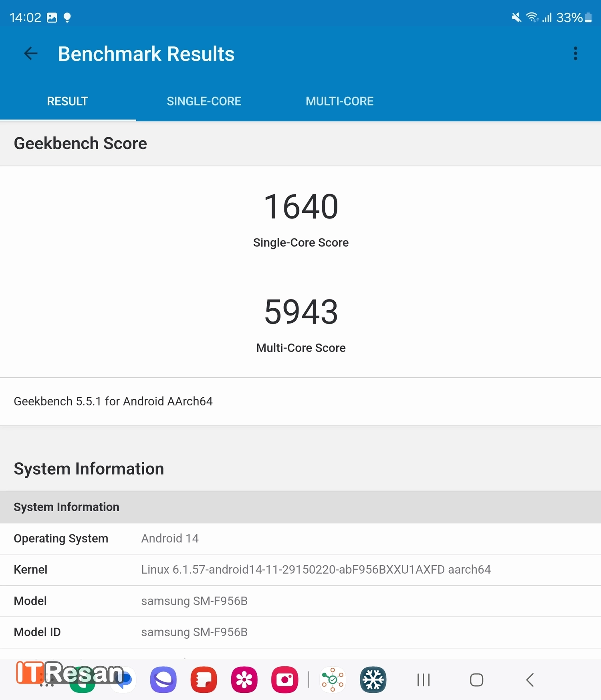
Task: Switch to the SINGLE-CORE tab
Action: tap(204, 101)
